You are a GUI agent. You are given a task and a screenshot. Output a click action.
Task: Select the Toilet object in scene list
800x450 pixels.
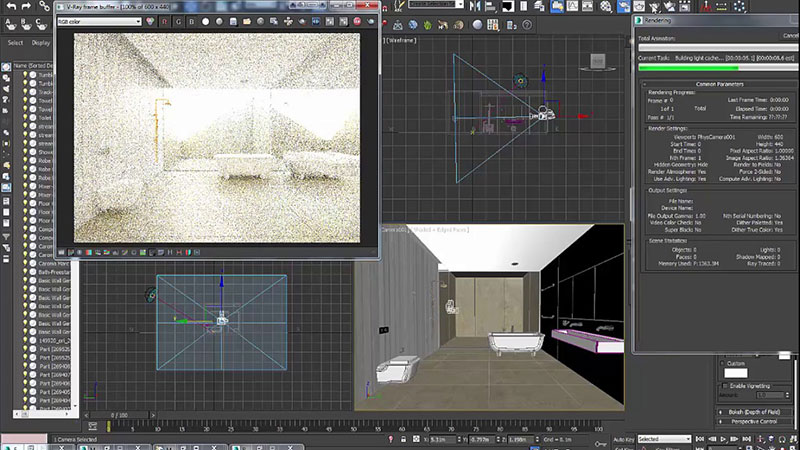coord(45,117)
